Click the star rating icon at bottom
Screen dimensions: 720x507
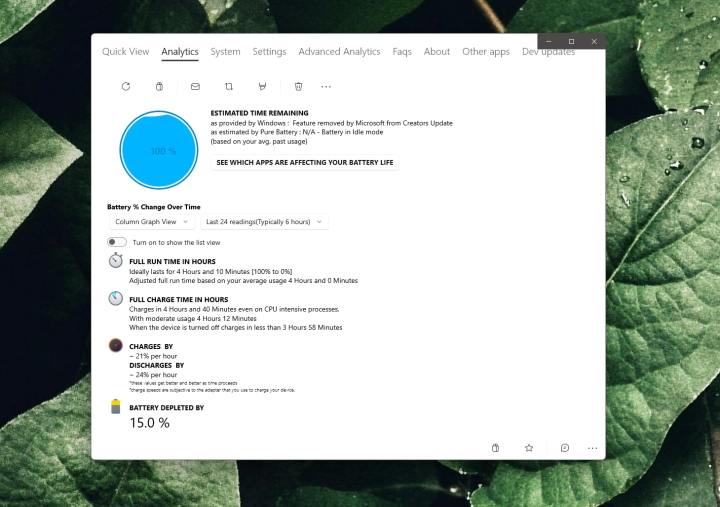529,448
